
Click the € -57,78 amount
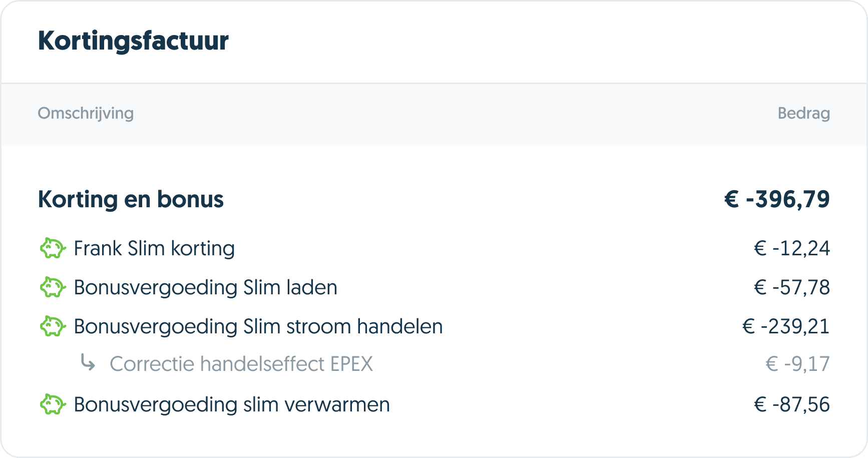[x=792, y=287]
